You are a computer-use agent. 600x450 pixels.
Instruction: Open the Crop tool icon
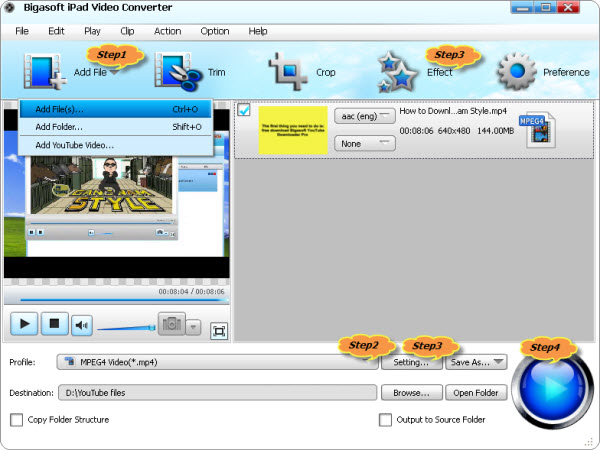point(288,72)
